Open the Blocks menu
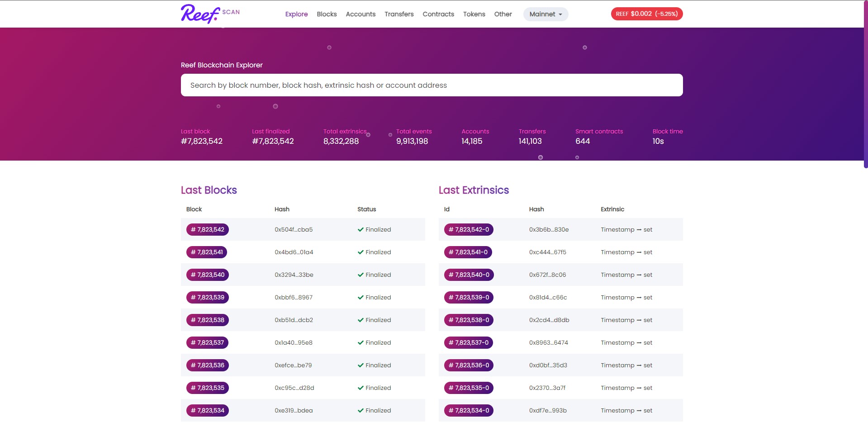Viewport: 868px width, 427px height. 327,14
